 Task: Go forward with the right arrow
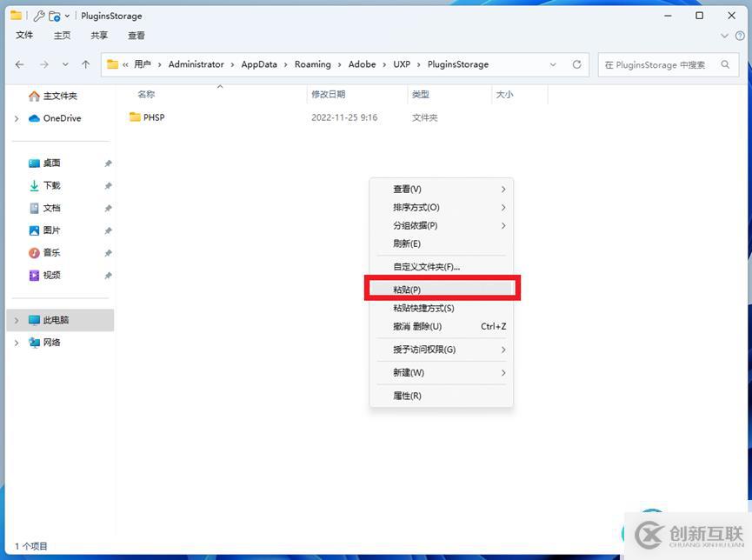[x=44, y=64]
